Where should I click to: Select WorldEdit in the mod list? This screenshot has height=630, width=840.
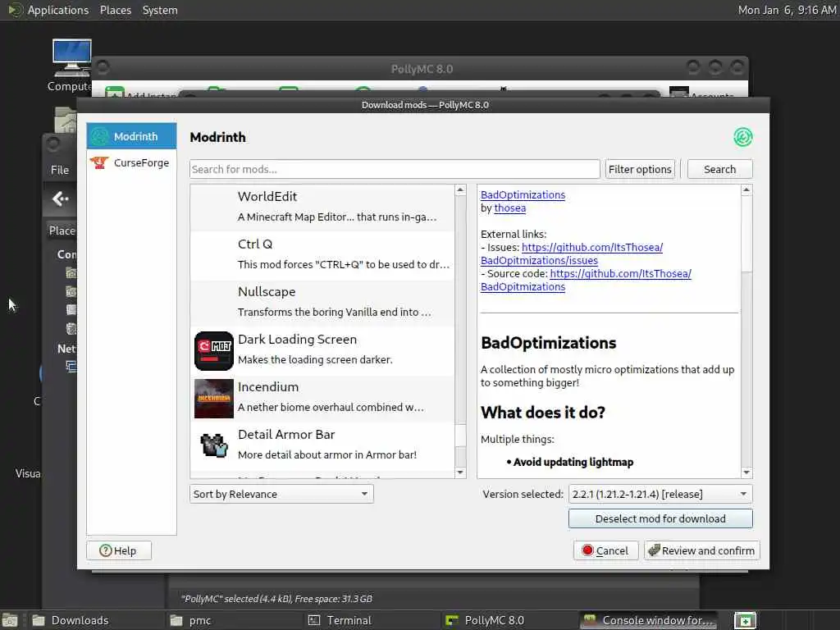pos(322,208)
